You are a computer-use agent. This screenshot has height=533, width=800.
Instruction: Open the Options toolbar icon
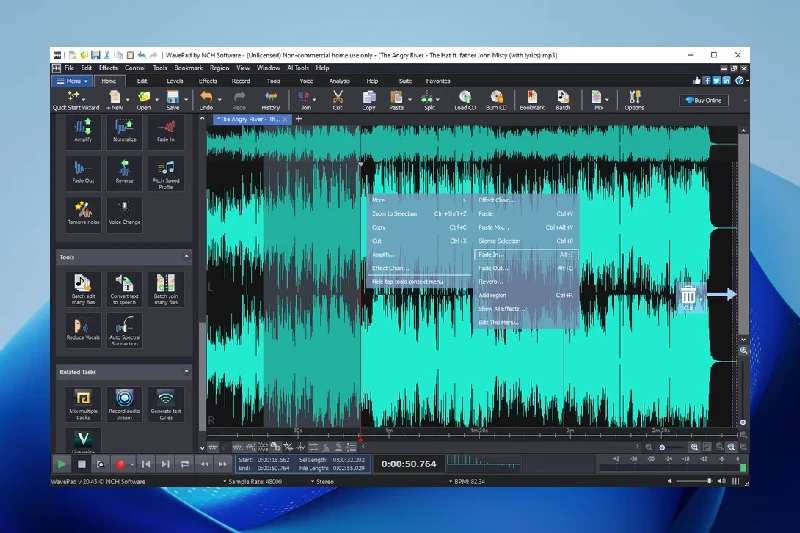click(x=634, y=100)
